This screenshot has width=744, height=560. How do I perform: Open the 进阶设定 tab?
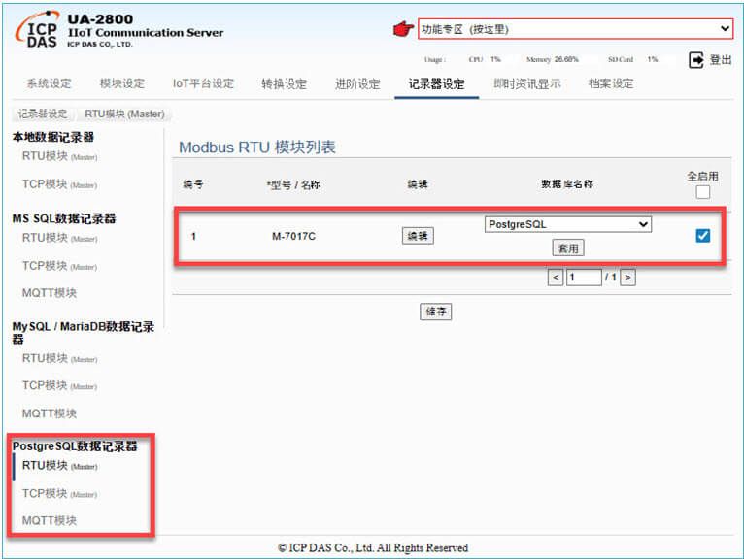coord(357,83)
